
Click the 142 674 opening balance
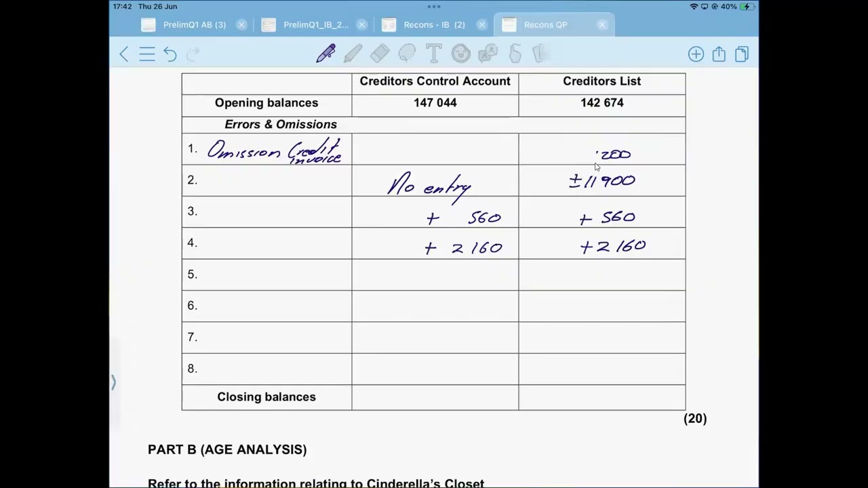[602, 102]
